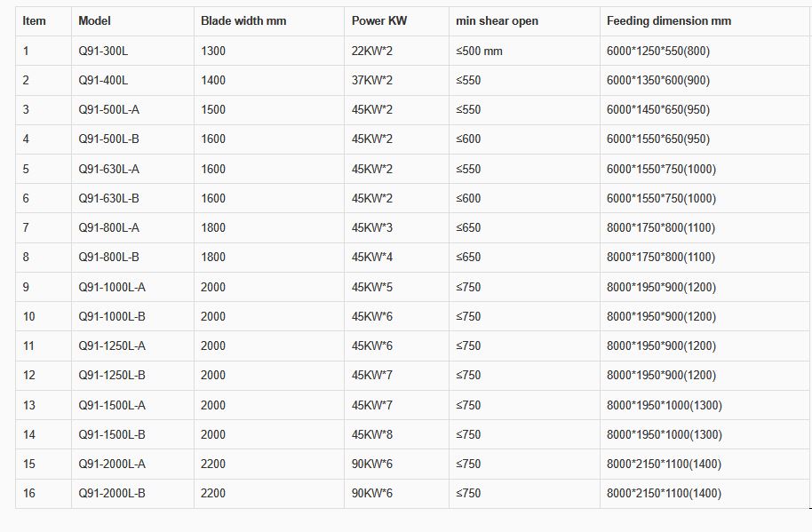Click the "Power KW" column header
Image resolution: width=812 pixels, height=532 pixels.
click(379, 20)
